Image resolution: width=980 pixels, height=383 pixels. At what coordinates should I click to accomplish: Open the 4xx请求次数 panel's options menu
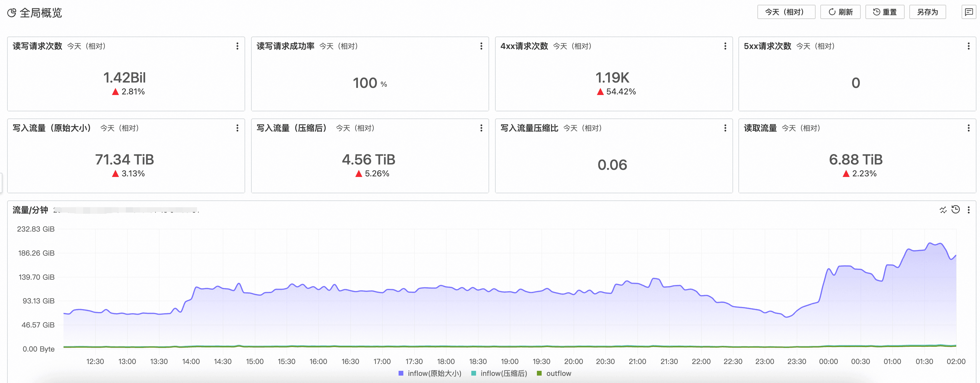click(725, 46)
